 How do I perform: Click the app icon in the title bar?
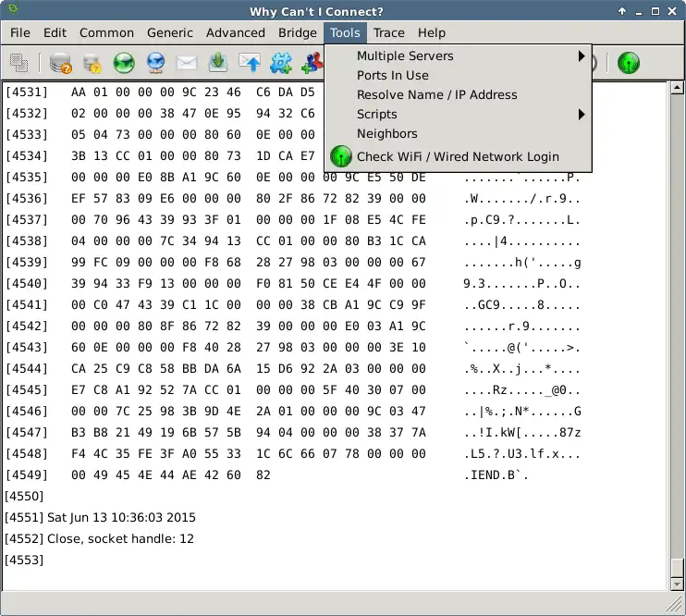click(13, 8)
